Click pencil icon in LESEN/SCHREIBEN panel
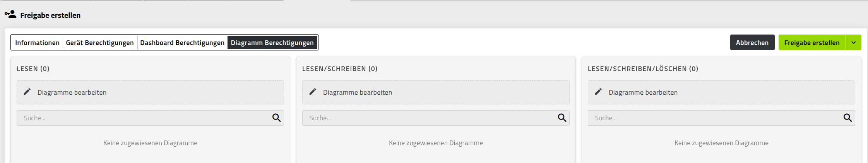Image resolution: width=868 pixels, height=163 pixels. (313, 92)
